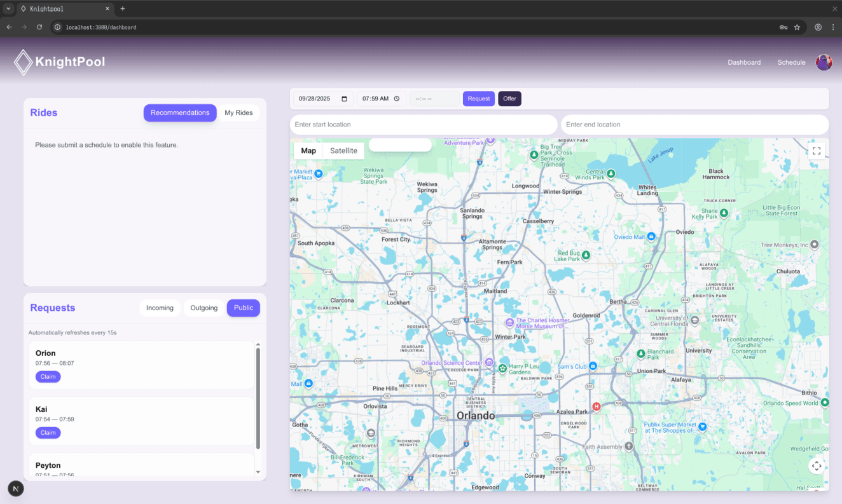Click the end location field
Viewport: 842px width, 504px height.
[695, 125]
